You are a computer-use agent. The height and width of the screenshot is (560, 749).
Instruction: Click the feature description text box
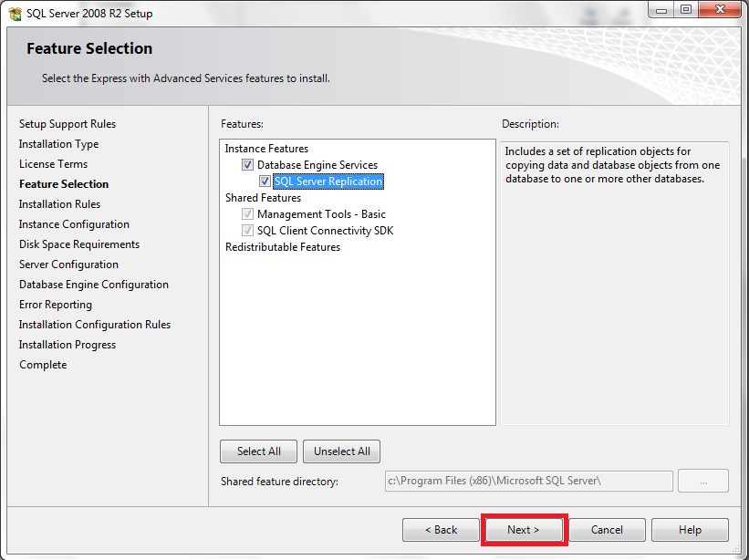pos(615,283)
